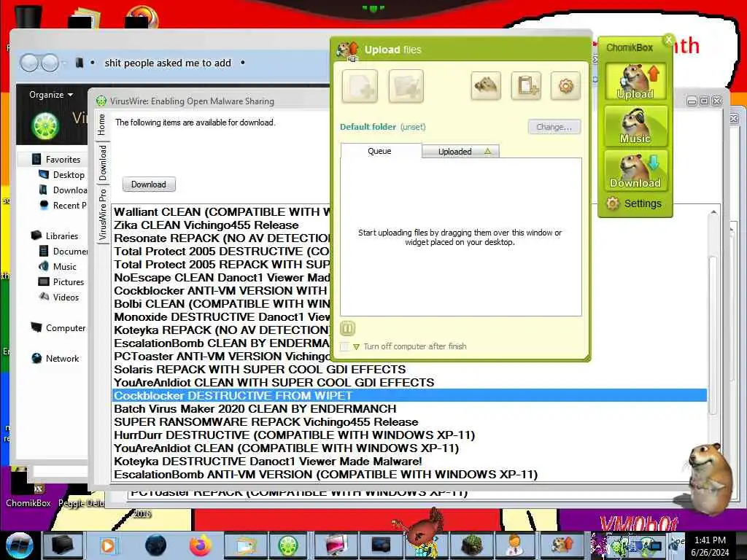
Task: Switch to the Queue tab
Action: (379, 151)
